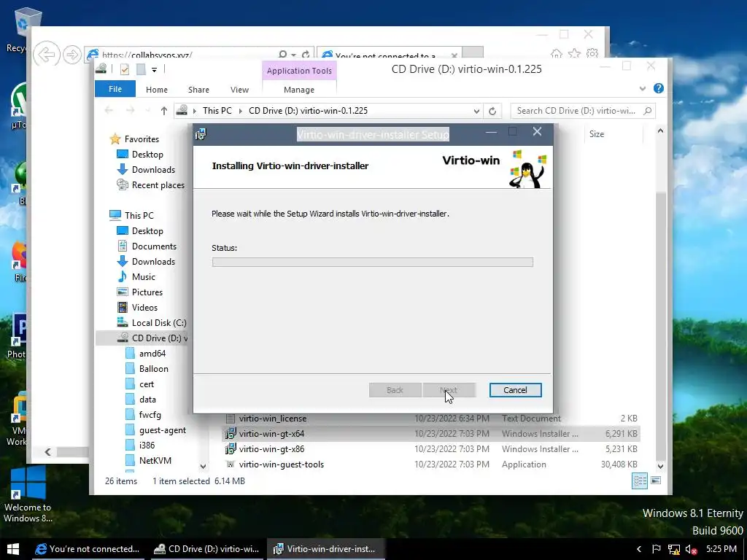Click the Virtio-win penguin logo
The image size is (747, 560).
(528, 169)
